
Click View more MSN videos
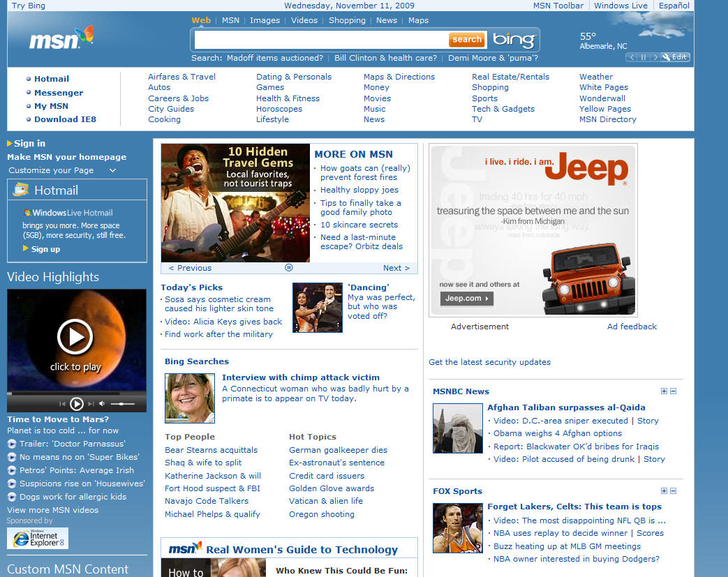(x=52, y=510)
